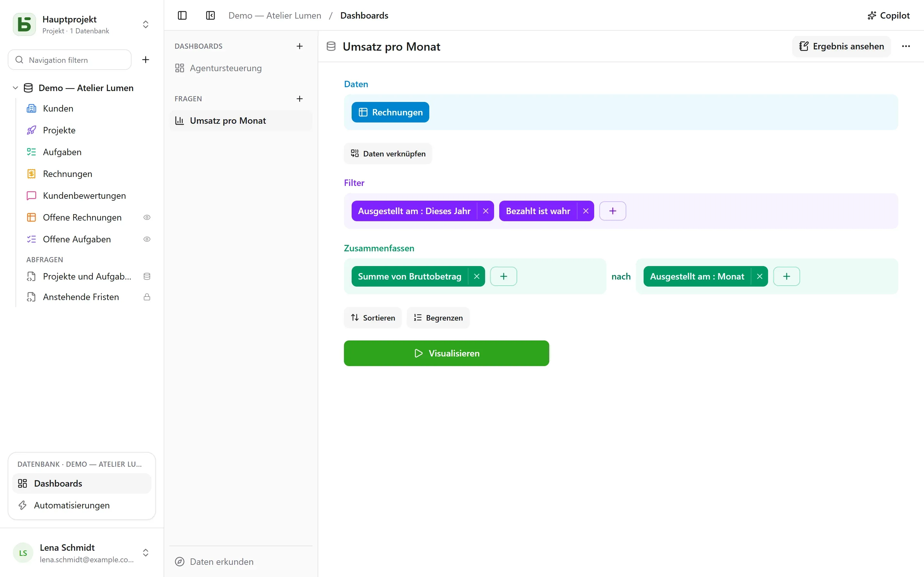Collapse the Demo — Atelier Lumen tree
Viewport: 924px width, 577px height.
pos(15,88)
